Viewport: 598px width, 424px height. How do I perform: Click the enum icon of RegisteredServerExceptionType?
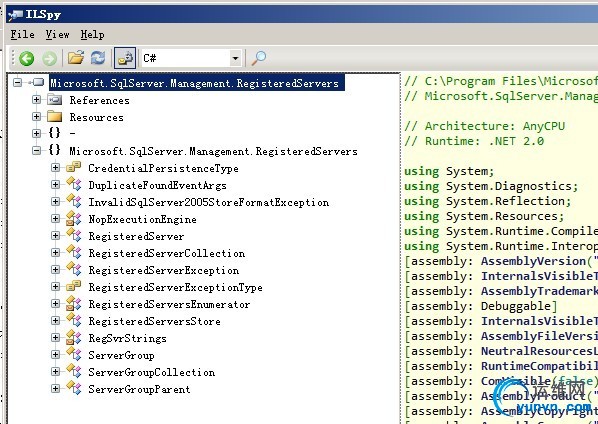tap(74, 286)
